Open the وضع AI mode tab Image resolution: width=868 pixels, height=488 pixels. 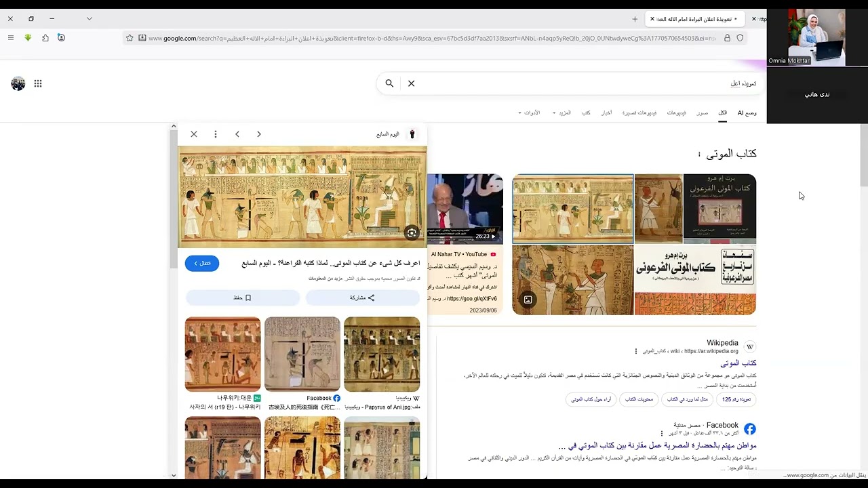pos(747,113)
